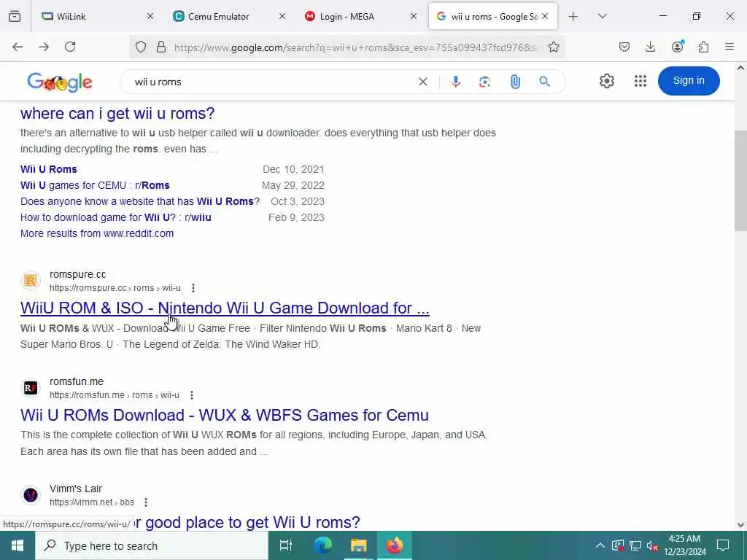The width and height of the screenshot is (747, 560).
Task: Start Google voice search microphone
Action: (456, 82)
